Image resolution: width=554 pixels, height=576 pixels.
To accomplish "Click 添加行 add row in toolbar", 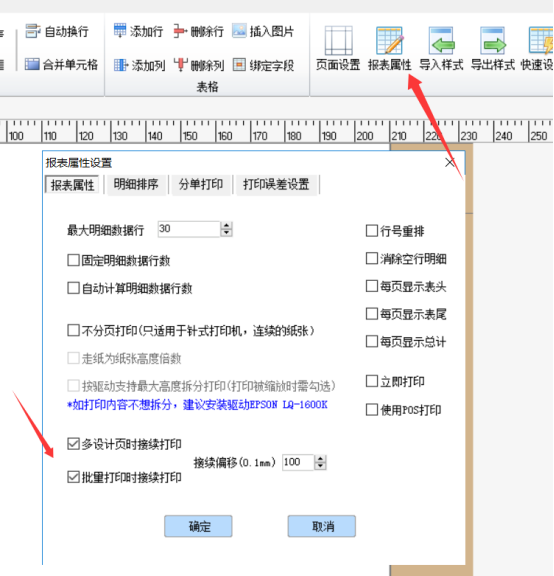I will coord(138,31).
